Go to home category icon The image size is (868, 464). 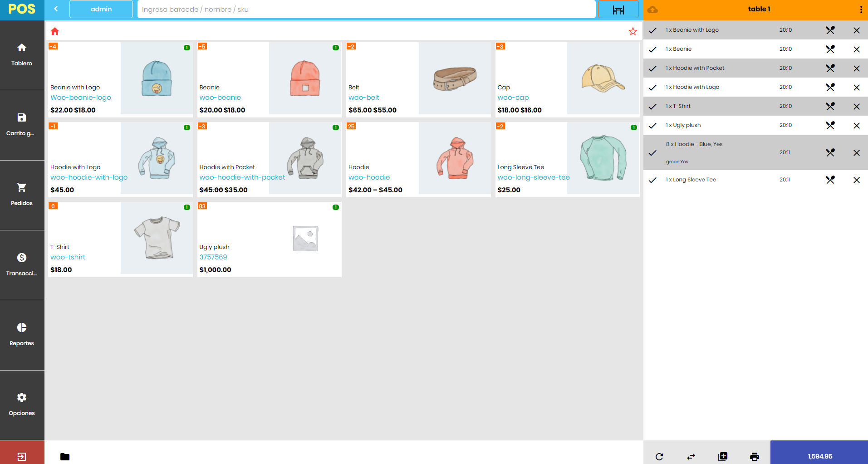55,31
